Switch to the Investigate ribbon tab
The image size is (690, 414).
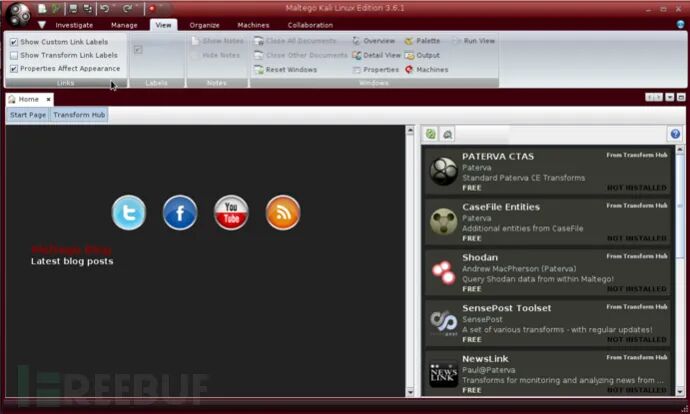pos(74,25)
